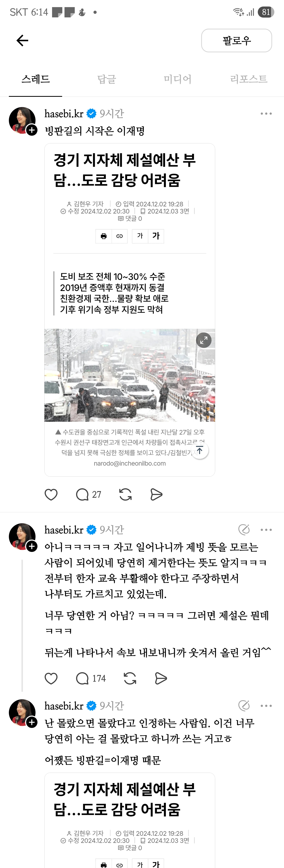Open the 리포스트 tab

coord(248,79)
